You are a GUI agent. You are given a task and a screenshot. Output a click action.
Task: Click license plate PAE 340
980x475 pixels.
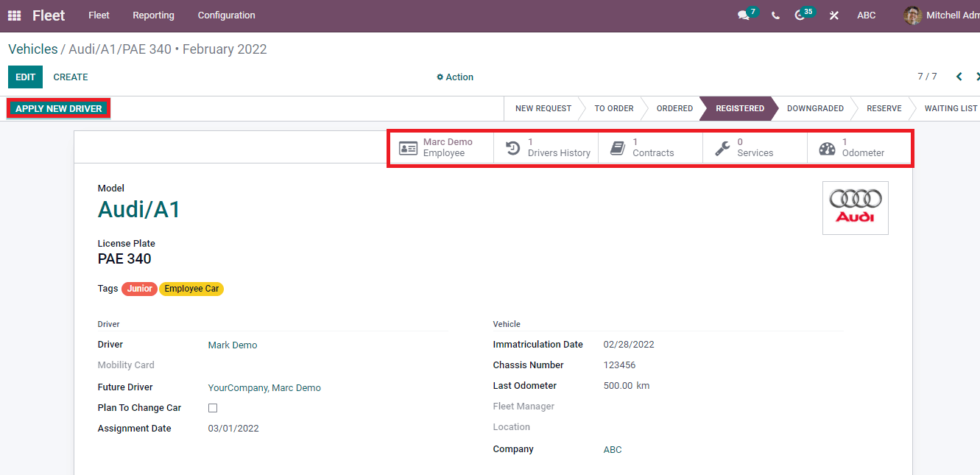point(124,259)
